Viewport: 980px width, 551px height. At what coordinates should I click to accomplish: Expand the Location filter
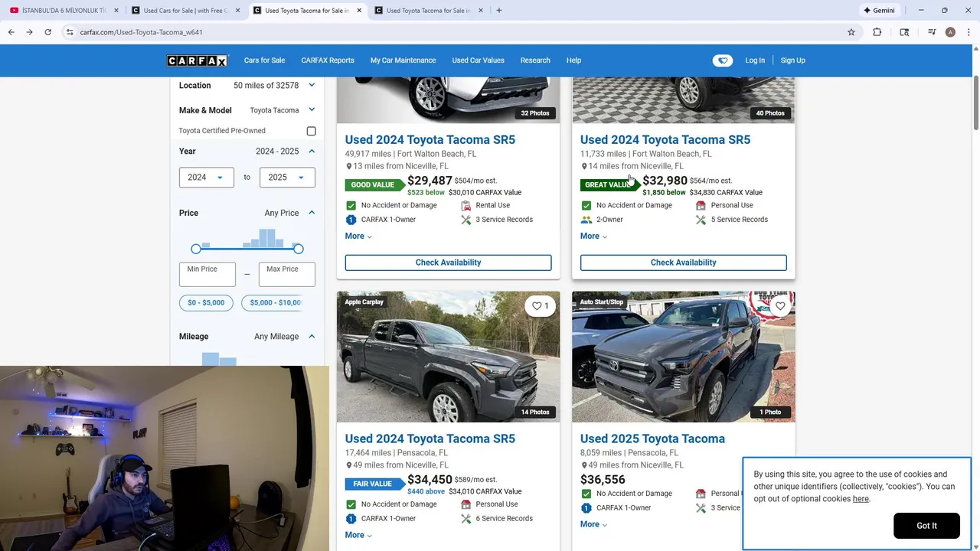point(312,85)
